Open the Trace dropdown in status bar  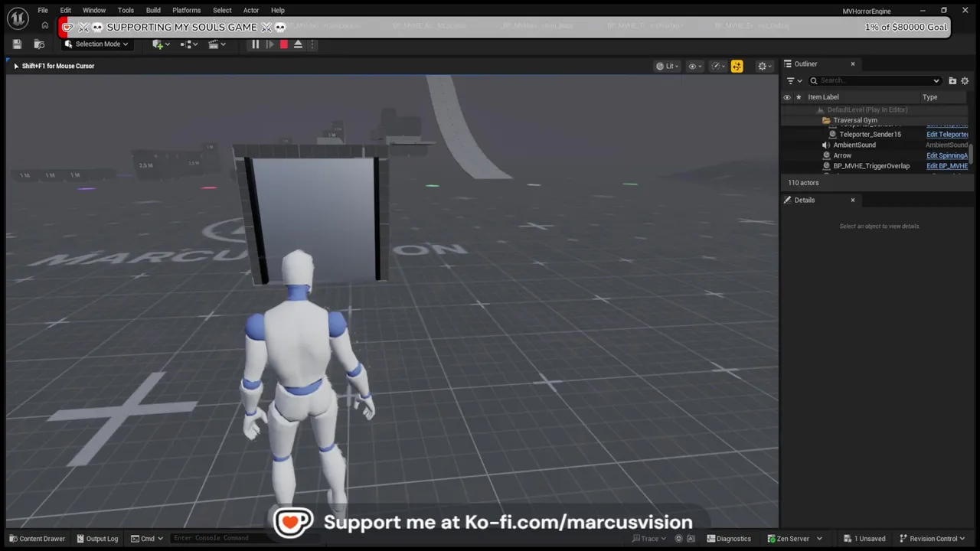648,539
